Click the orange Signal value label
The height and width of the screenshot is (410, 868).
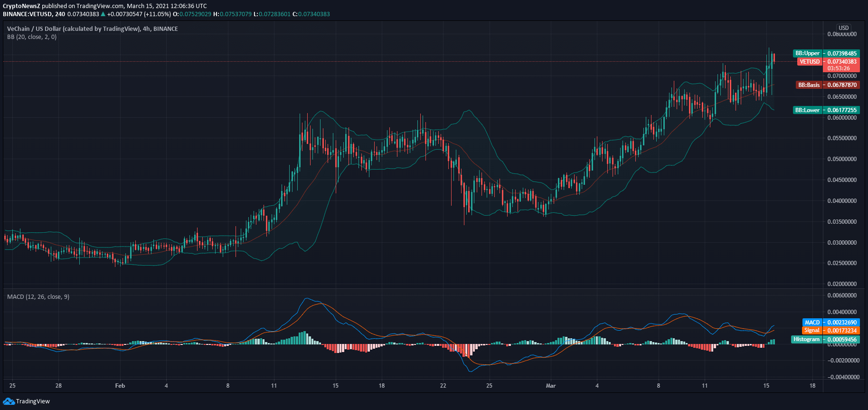pos(830,331)
